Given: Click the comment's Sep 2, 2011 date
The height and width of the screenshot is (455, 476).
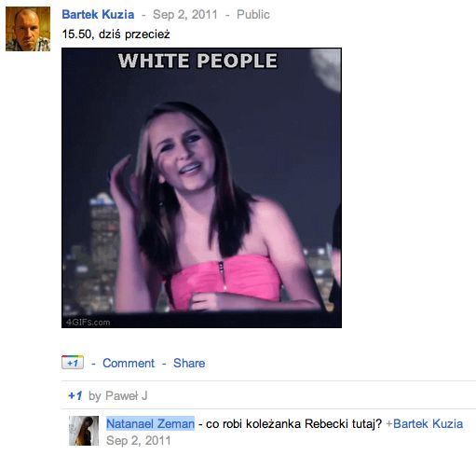Looking at the screenshot, I should pos(139,441).
